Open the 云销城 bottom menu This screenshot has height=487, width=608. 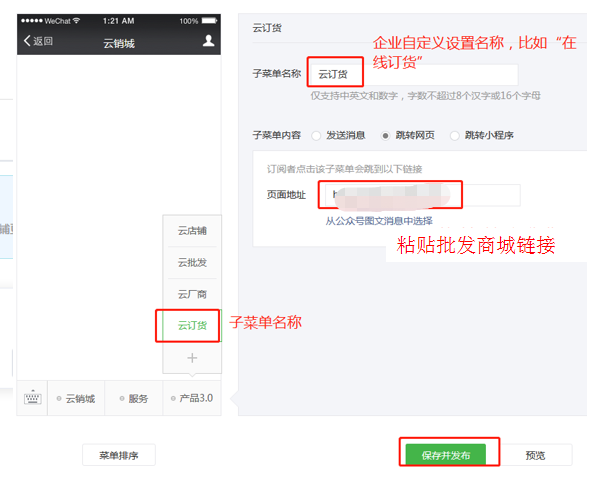[x=76, y=399]
